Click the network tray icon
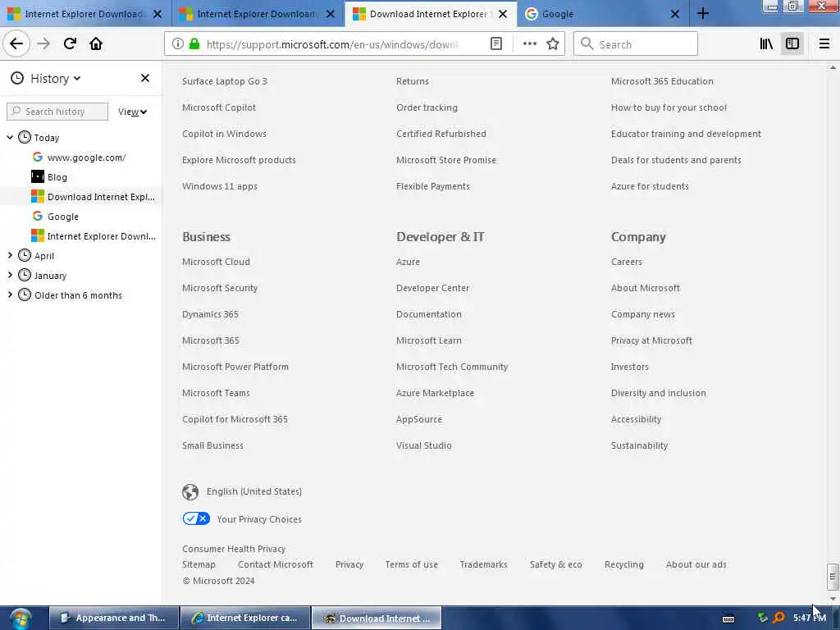 coord(763,619)
